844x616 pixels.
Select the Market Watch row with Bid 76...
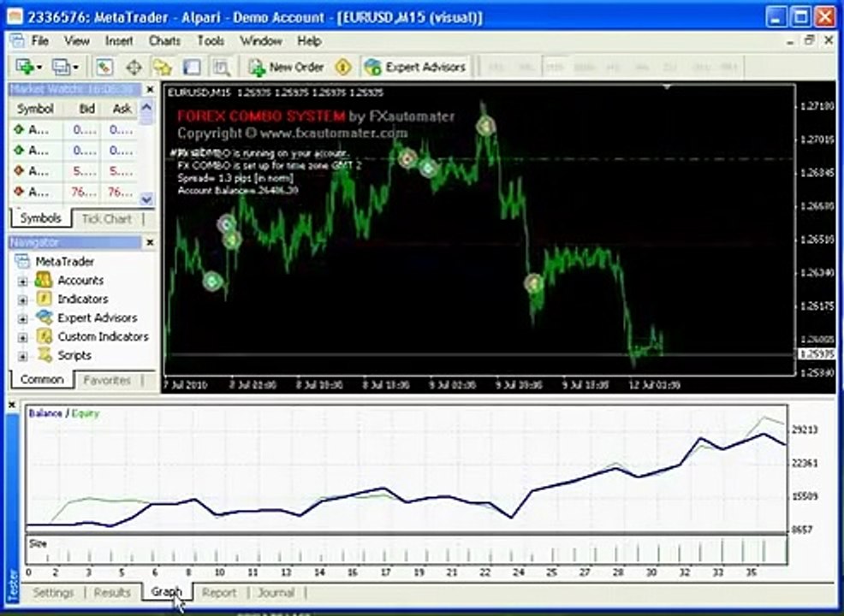click(74, 192)
